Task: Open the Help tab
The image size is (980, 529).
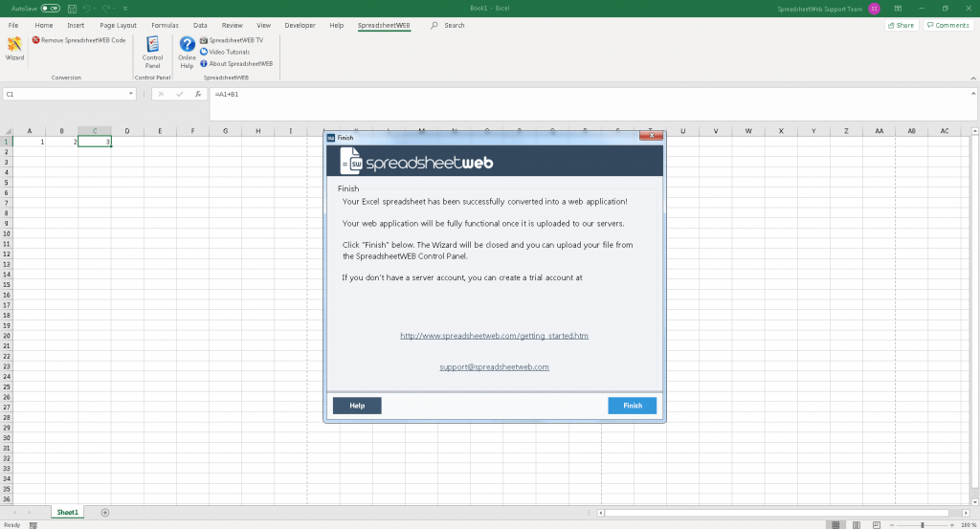Action: 336,25
